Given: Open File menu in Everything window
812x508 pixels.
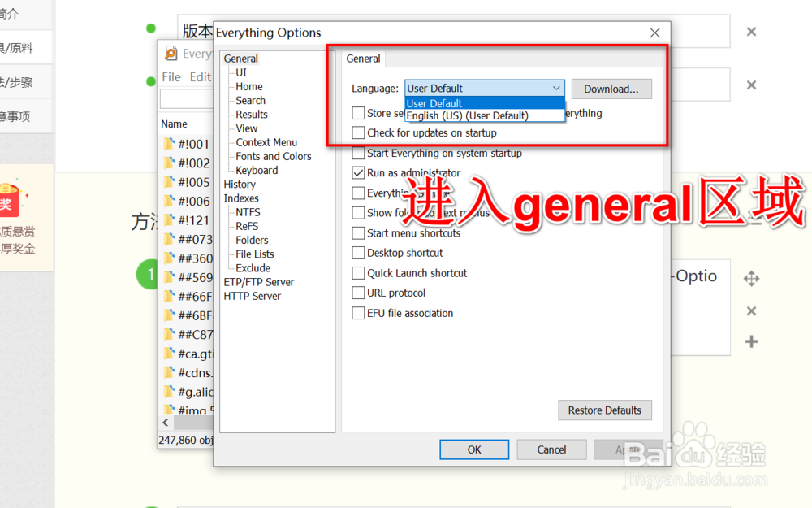Looking at the screenshot, I should point(171,77).
